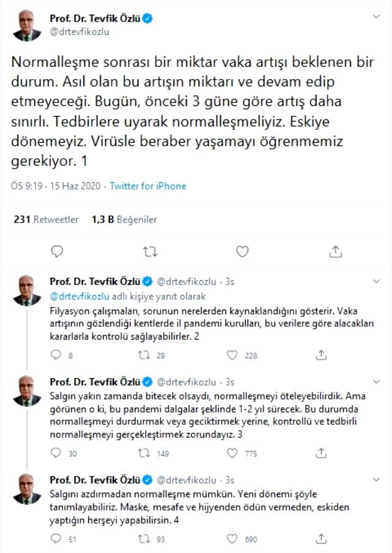Like the tweet with 775 likes
This screenshot has height=553, width=392.
(x=232, y=453)
